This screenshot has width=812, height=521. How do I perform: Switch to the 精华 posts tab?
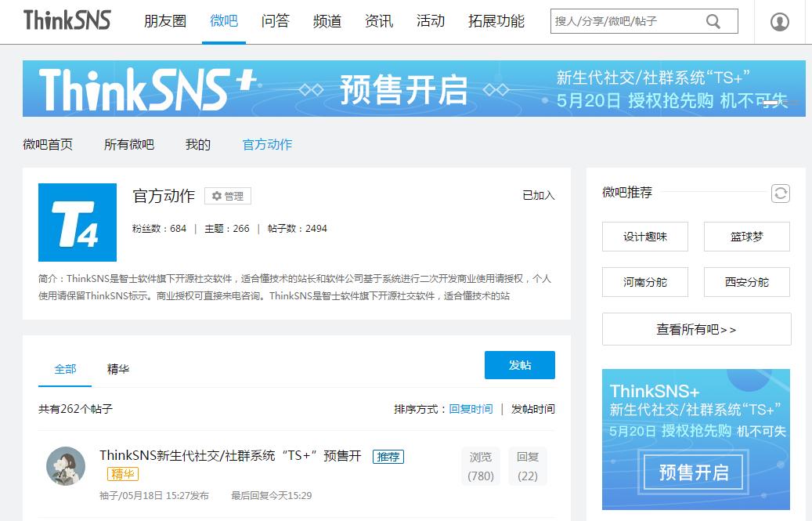click(118, 368)
